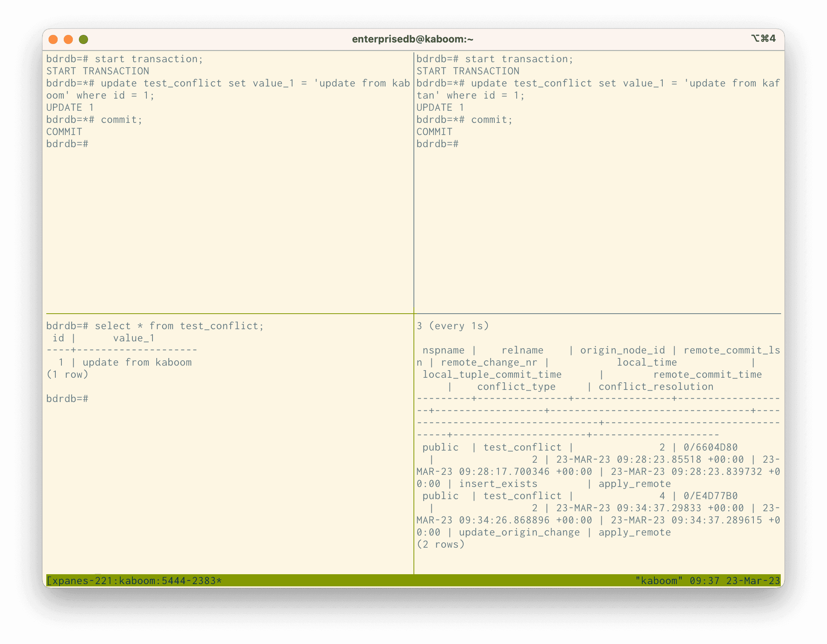Focus the bottom-left pane's last bdrdb prompt
827x644 pixels.
pyautogui.click(x=68, y=399)
